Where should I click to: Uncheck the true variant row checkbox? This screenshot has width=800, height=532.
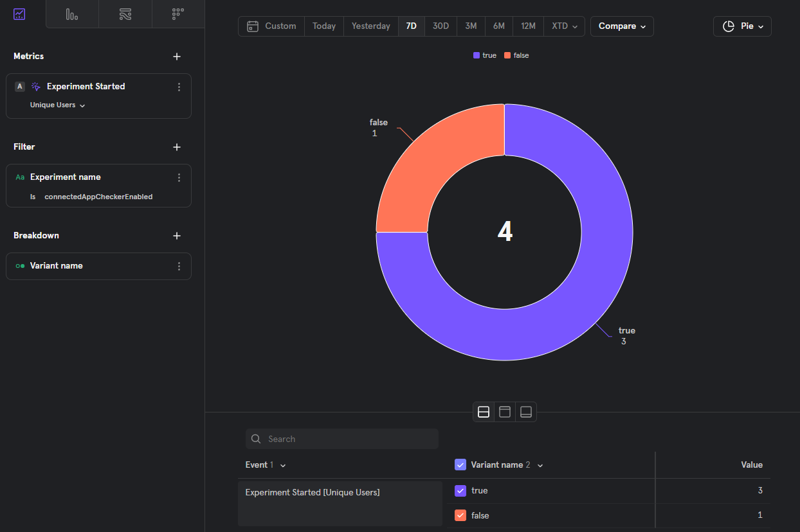click(x=460, y=490)
